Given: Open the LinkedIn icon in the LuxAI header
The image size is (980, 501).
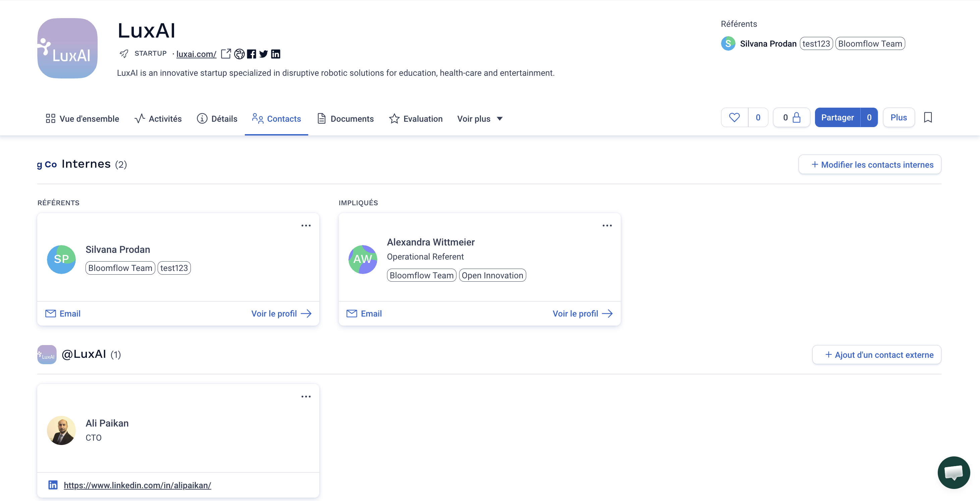Looking at the screenshot, I should coord(276,54).
